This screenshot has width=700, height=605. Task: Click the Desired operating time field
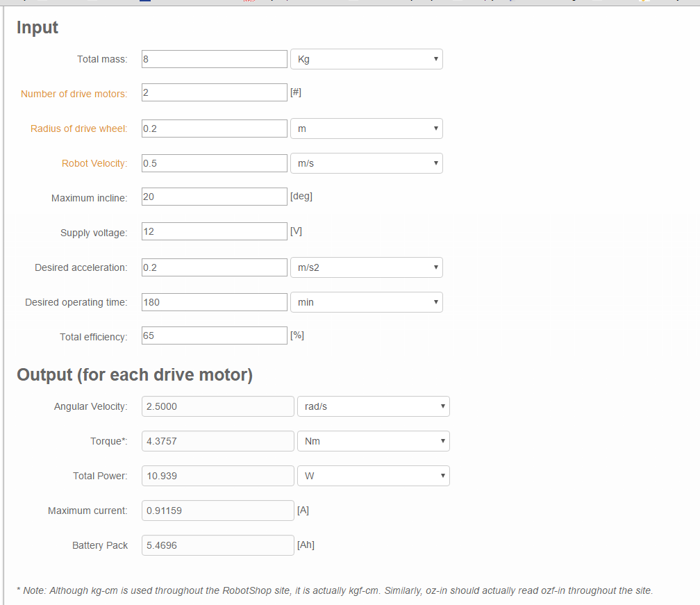(x=214, y=302)
